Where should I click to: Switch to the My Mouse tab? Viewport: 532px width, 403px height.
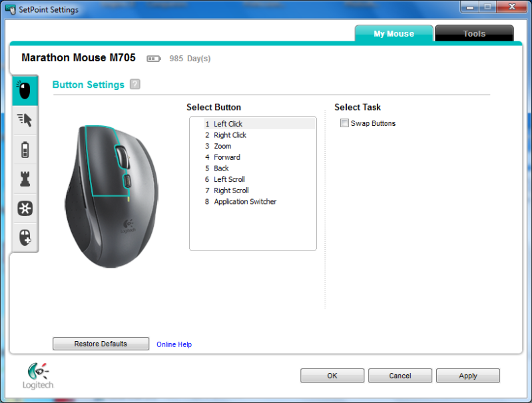click(394, 33)
